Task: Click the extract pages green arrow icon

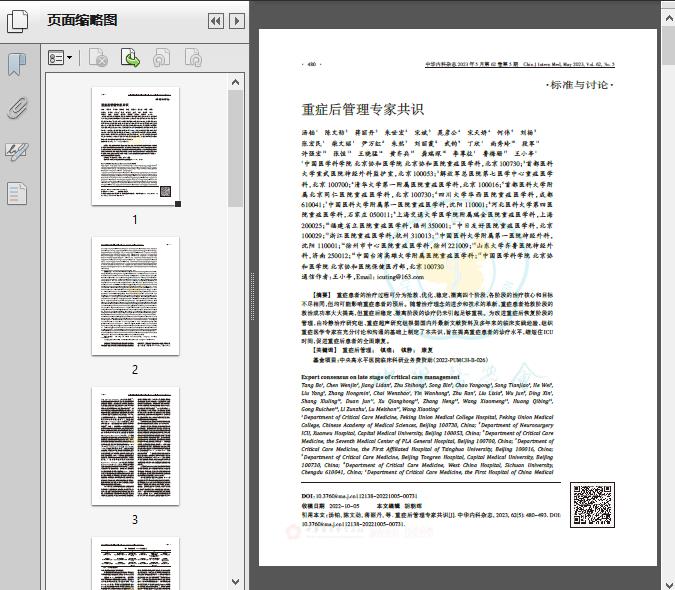Action: click(x=130, y=58)
